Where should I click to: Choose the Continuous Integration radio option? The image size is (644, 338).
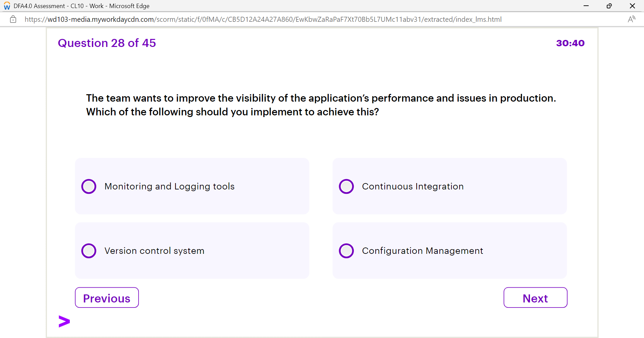346,186
